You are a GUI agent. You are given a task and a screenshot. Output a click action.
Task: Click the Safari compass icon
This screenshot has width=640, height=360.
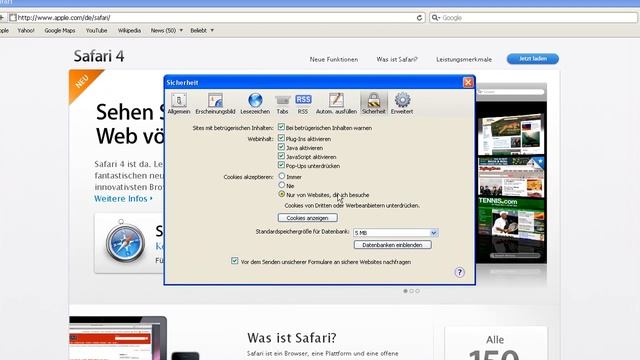[125, 242]
